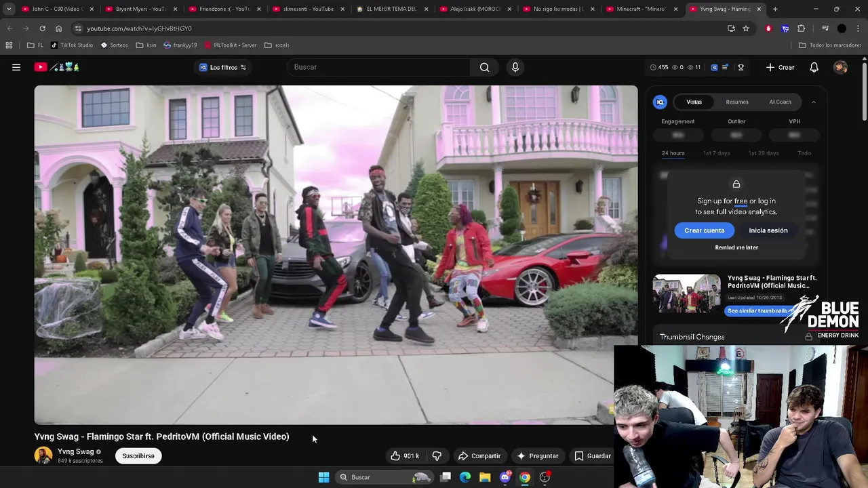Open the Chrome extensions puzzle icon
This screenshot has height=488, width=868.
(x=801, y=28)
